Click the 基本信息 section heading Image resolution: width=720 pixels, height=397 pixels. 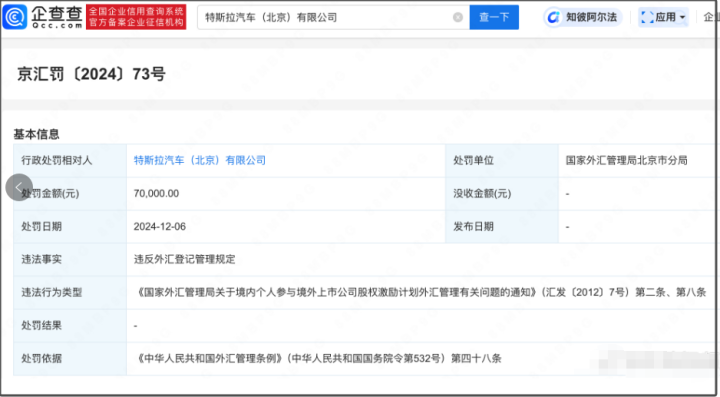37,134
